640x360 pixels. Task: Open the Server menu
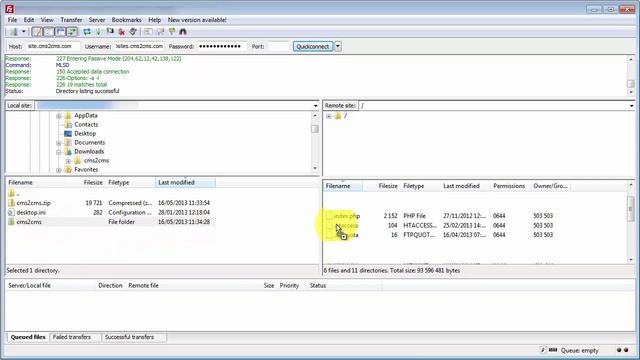[97, 20]
